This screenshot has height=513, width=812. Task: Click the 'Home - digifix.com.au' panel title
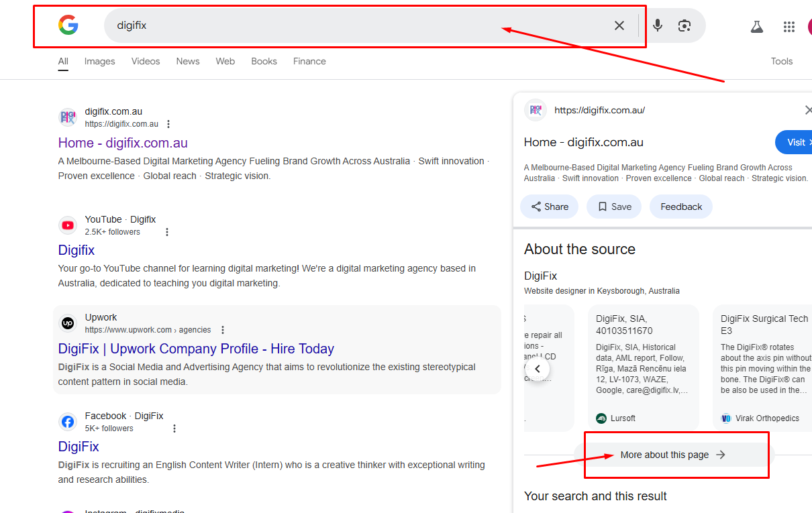(x=584, y=142)
